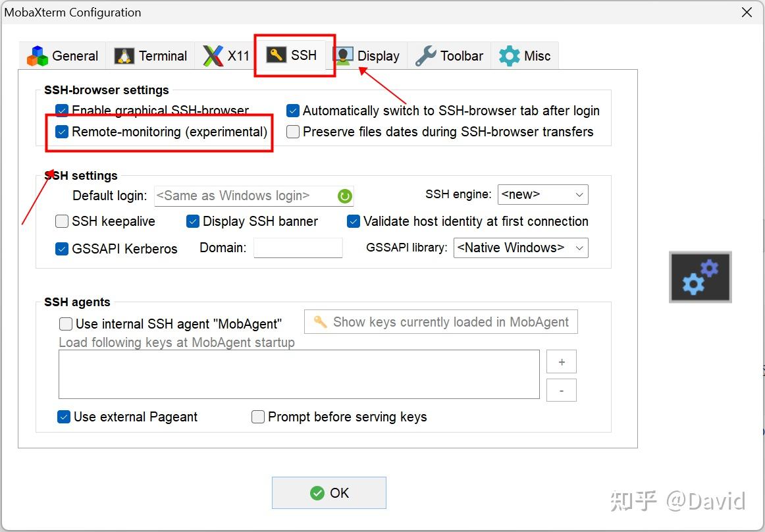The height and width of the screenshot is (532, 765).
Task: Select the X11 tab icon
Action: click(x=214, y=55)
